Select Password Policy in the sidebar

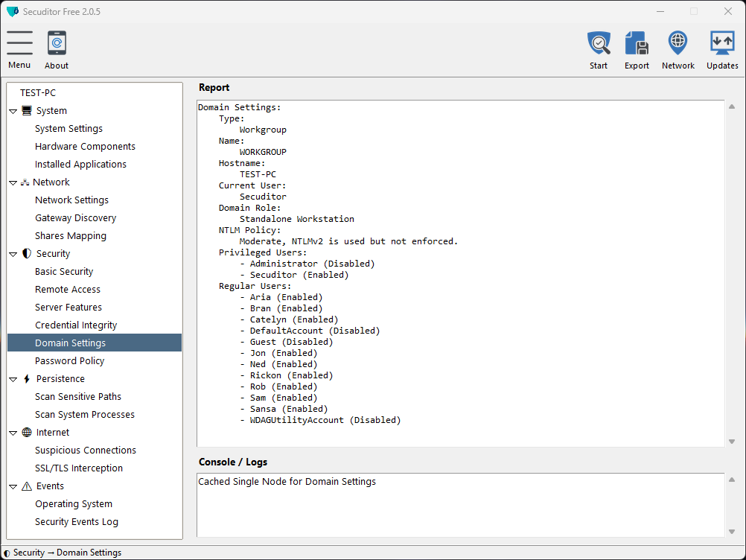pyautogui.click(x=69, y=361)
